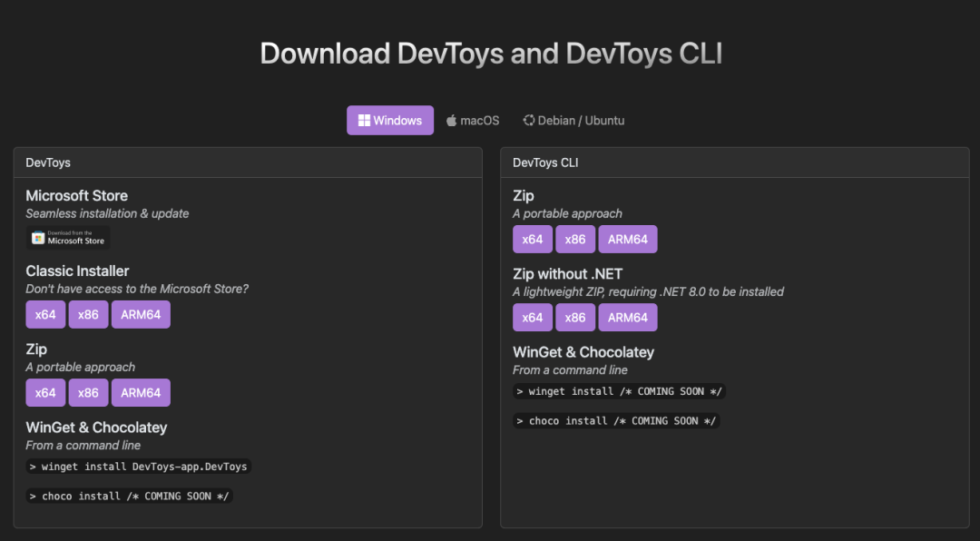The width and height of the screenshot is (980, 541).
Task: Click the Microsoft Store download badge
Action: [68, 239]
